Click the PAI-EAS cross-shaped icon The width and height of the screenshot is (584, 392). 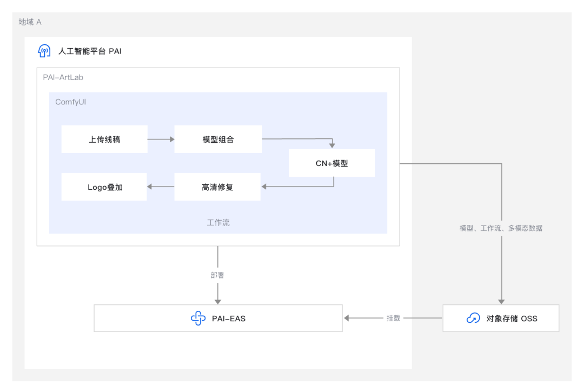click(x=198, y=318)
